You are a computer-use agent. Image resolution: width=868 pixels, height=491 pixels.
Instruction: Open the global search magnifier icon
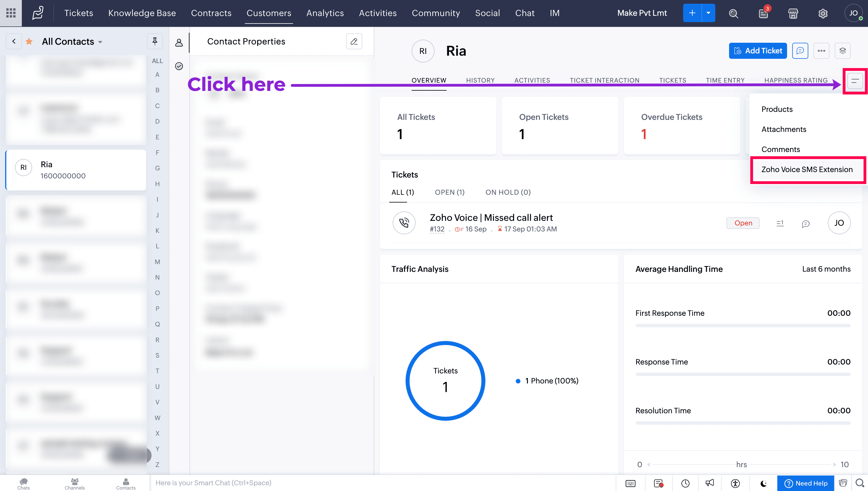click(733, 13)
